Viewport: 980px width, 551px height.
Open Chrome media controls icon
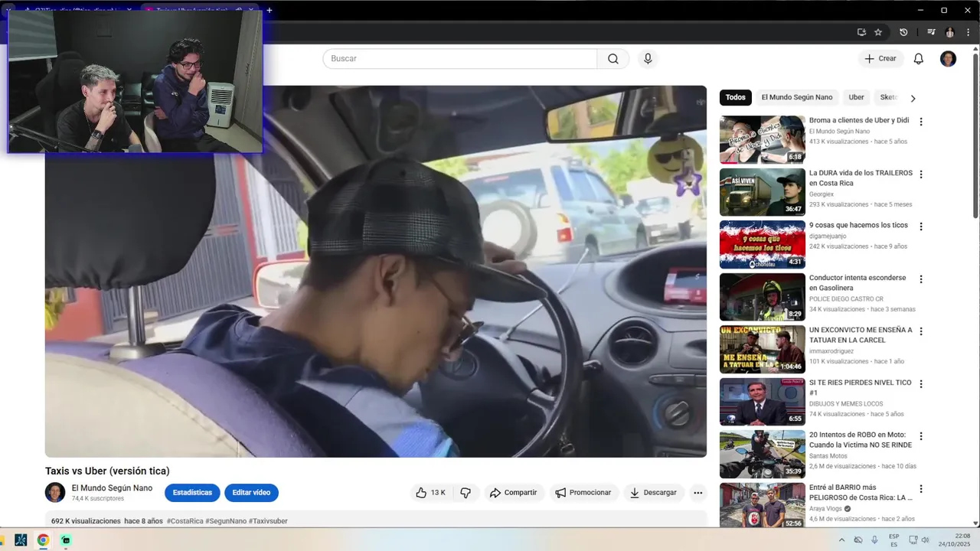click(x=931, y=32)
